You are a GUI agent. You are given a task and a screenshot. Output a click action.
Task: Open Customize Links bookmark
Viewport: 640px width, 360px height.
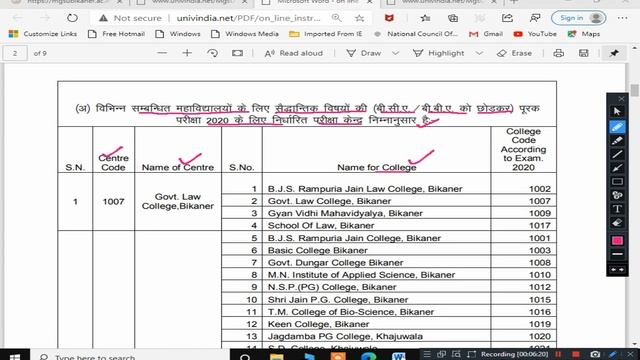(43, 34)
